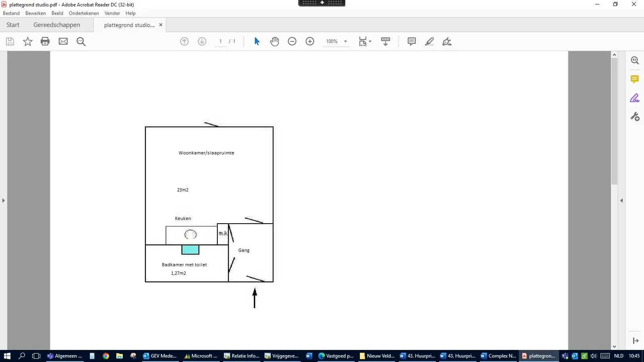Open the Bewerken menu
Screen dimensions: 644x362
pos(35,13)
